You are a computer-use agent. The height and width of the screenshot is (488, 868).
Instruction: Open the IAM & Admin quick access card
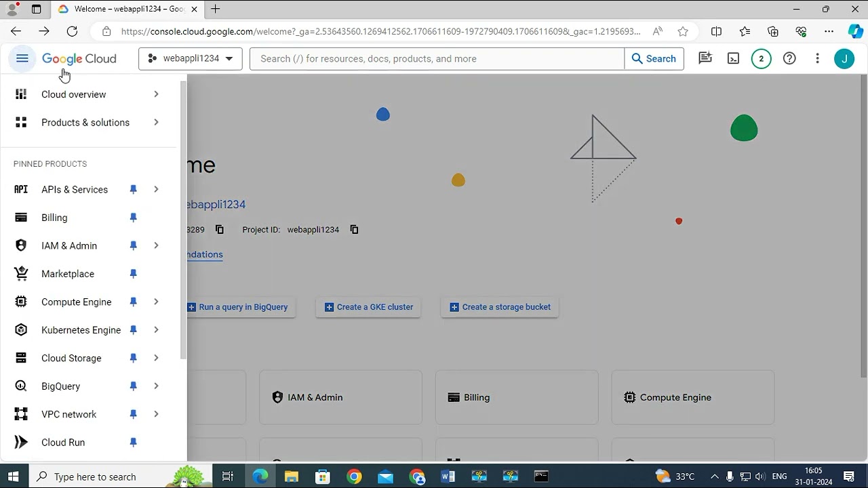pyautogui.click(x=340, y=397)
